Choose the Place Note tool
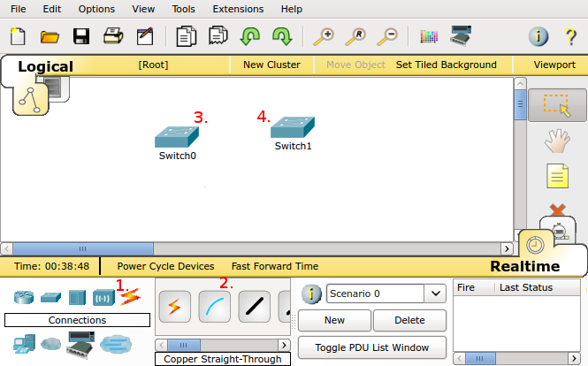 coord(557,175)
